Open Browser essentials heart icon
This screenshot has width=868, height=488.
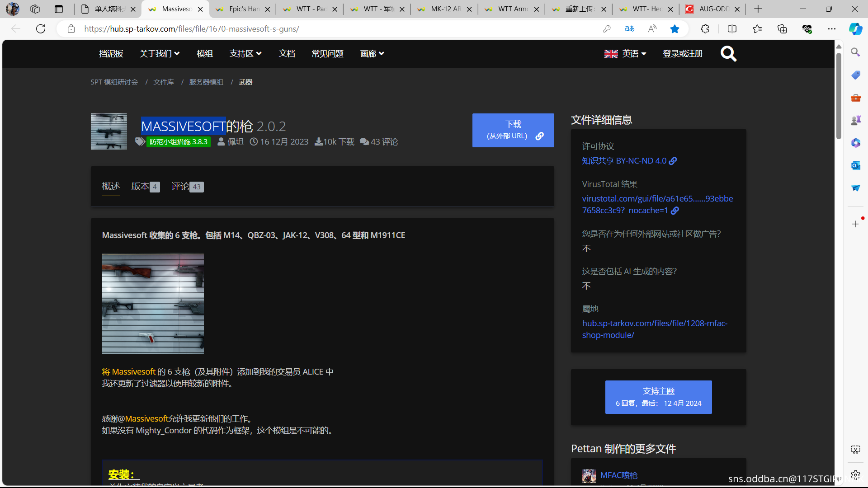807,28
